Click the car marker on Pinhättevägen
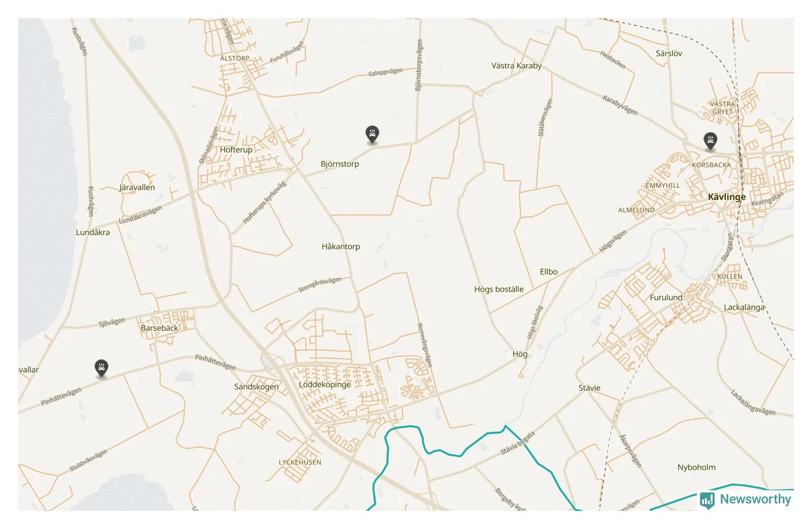Viewport: 812px width, 529px height. tap(101, 368)
